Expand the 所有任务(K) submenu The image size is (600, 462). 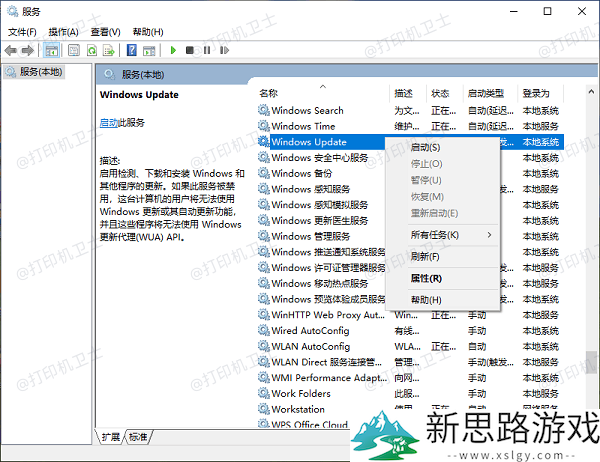pos(443,235)
